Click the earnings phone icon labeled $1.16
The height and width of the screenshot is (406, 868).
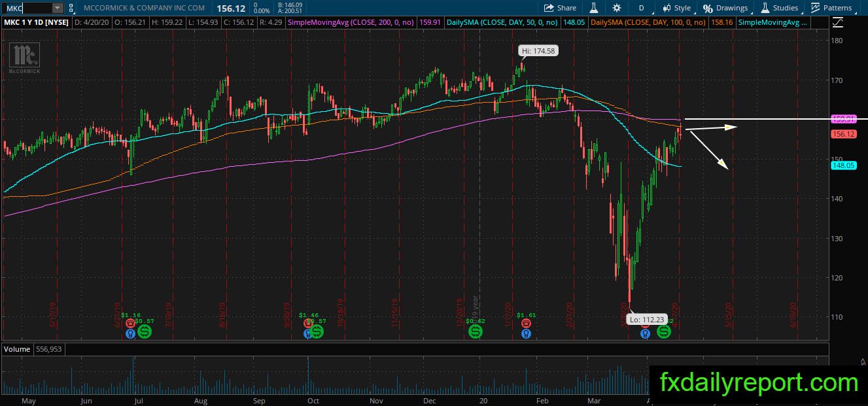[130, 323]
